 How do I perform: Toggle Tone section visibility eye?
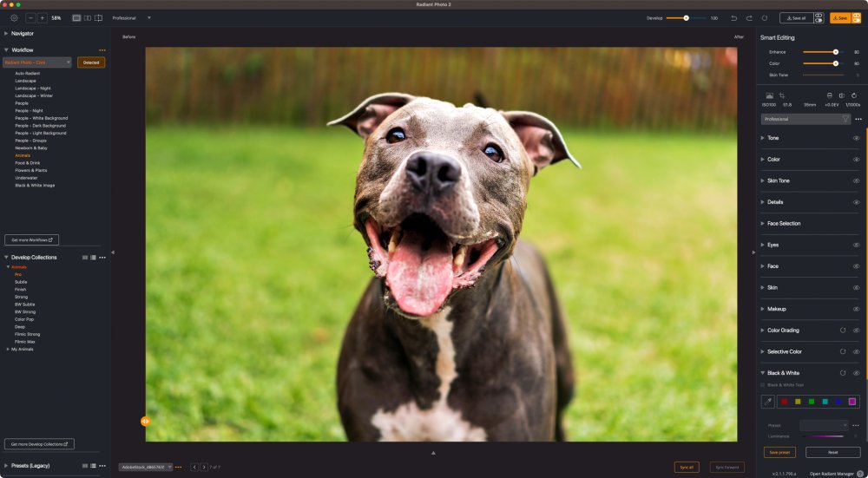(857, 138)
